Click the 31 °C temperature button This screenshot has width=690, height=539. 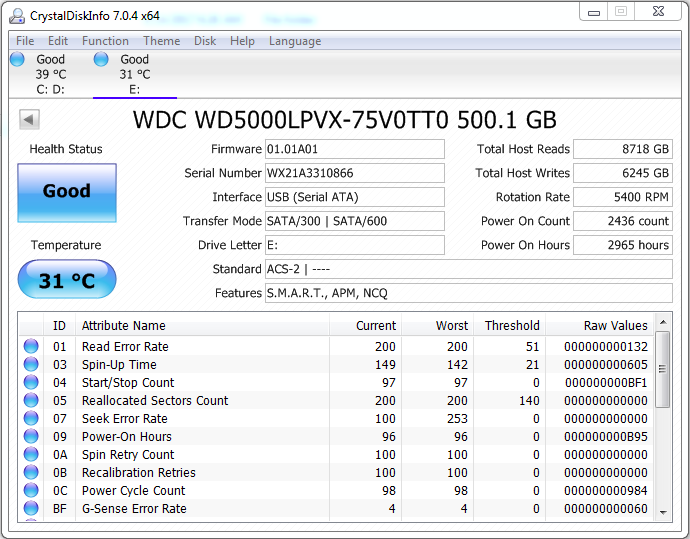[x=67, y=279]
